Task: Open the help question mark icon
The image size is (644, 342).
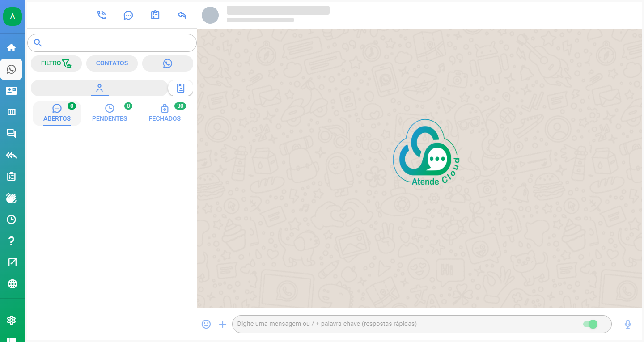Action: (x=12, y=241)
